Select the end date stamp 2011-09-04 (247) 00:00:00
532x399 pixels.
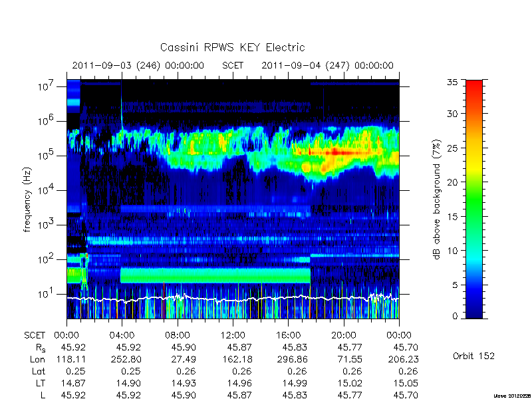point(327,65)
